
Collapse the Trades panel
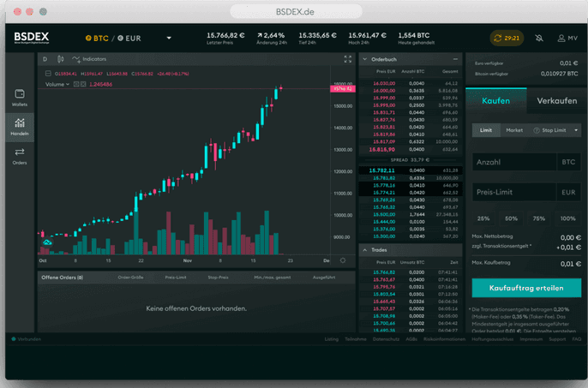[364, 249]
